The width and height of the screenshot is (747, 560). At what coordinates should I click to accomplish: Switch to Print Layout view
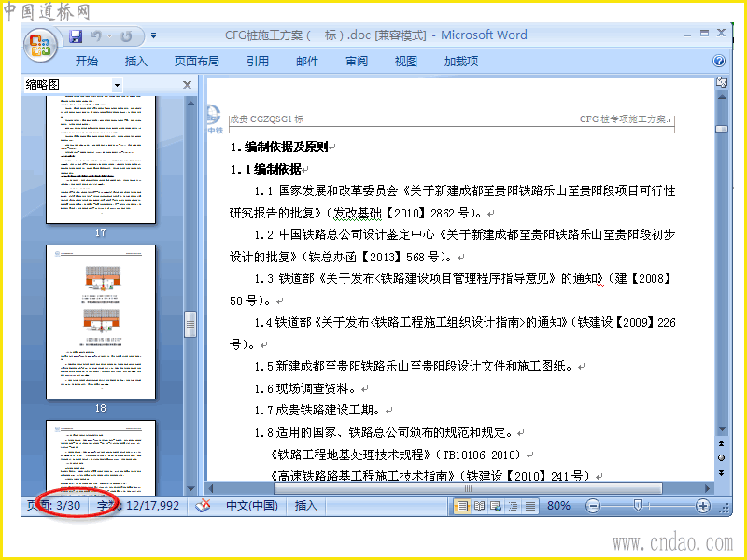461,506
